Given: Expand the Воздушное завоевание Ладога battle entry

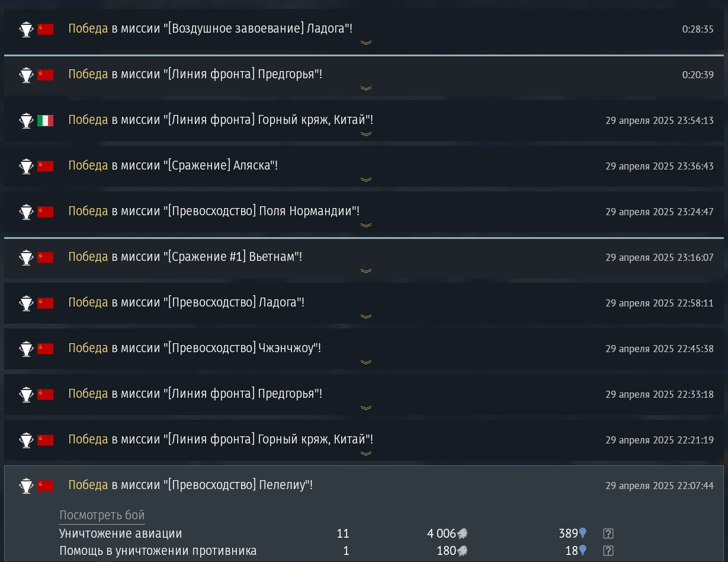Looking at the screenshot, I should click(366, 43).
